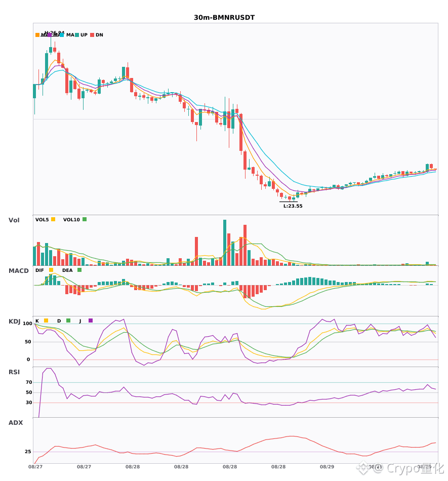Click the yellow K legend swatch
Viewport: 448px width, 481px height.
[x=46, y=320]
